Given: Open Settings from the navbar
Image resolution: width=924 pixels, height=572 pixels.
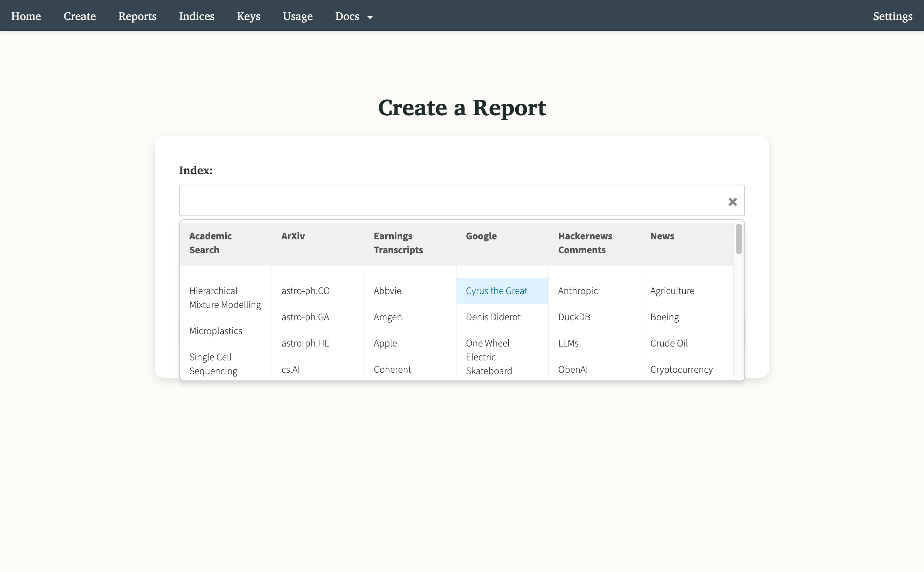Looking at the screenshot, I should pos(893,16).
